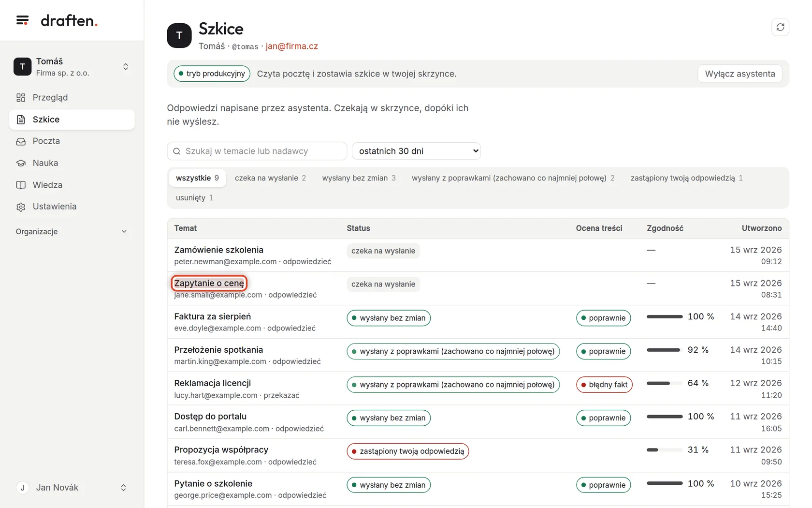Open the jan@firma.cz email link
This screenshot has height=508, width=812.
[x=292, y=46]
